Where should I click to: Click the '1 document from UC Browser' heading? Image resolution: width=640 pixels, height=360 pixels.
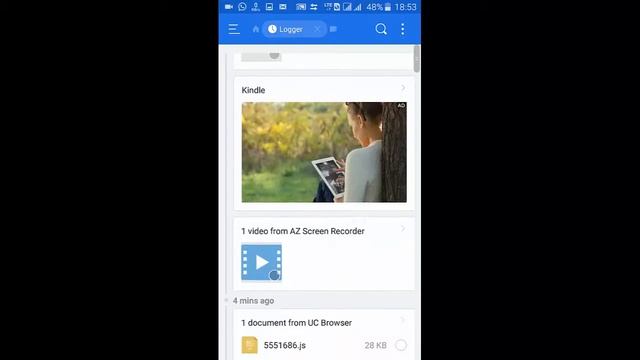(x=296, y=323)
